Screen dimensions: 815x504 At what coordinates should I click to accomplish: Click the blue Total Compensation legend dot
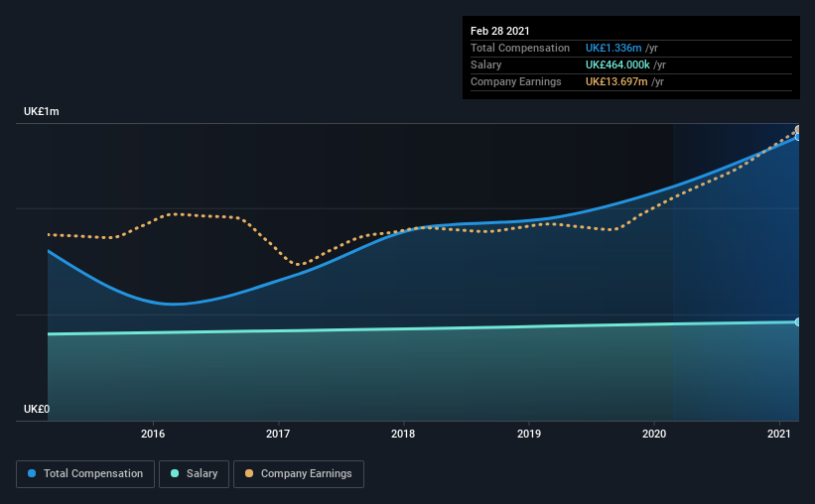coord(32,473)
